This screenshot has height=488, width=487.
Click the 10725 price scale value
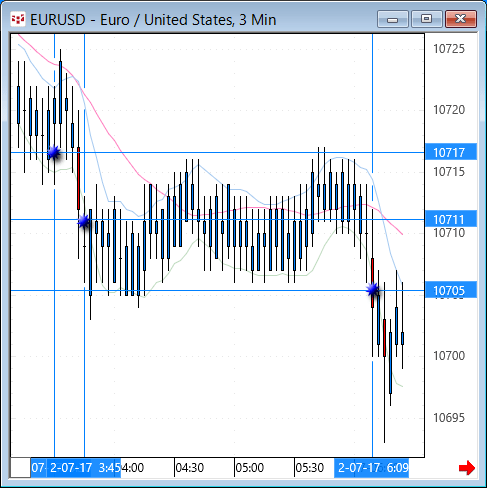(x=449, y=49)
